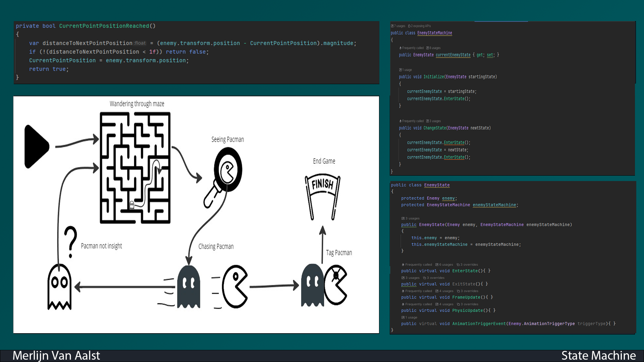Select the highlighted editor tab above EnemyStateMachine panel
This screenshot has height=362, width=644.
point(501,20)
